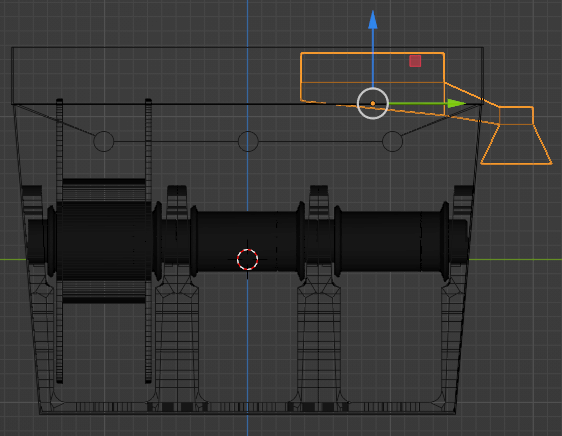Click the left small wireframe circle

(x=104, y=141)
